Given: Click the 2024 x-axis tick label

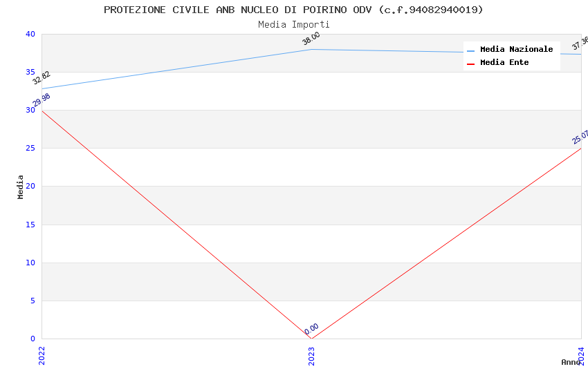Looking at the screenshot, I should click(581, 355).
